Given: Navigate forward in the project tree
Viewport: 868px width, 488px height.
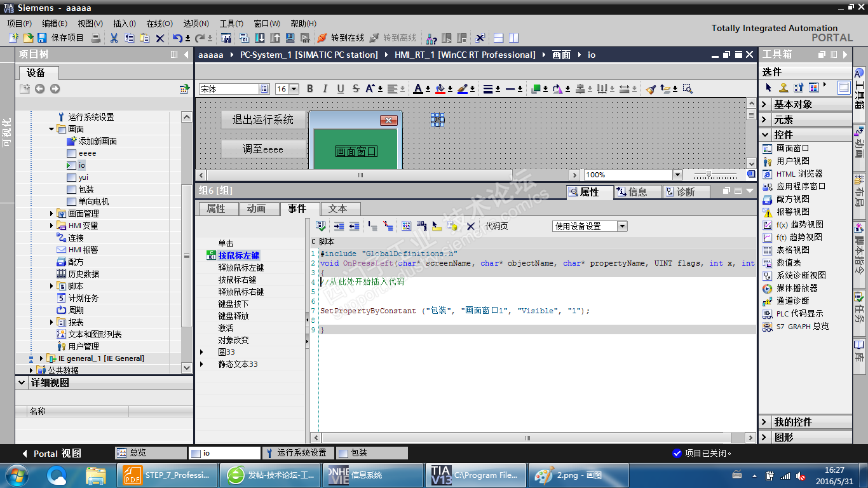Looking at the screenshot, I should (55, 89).
